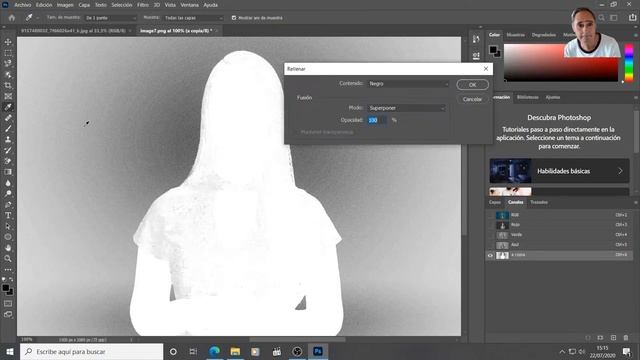
Task: Toggle 'Mostrar aro de muestreo' checkbox
Action: [234, 18]
